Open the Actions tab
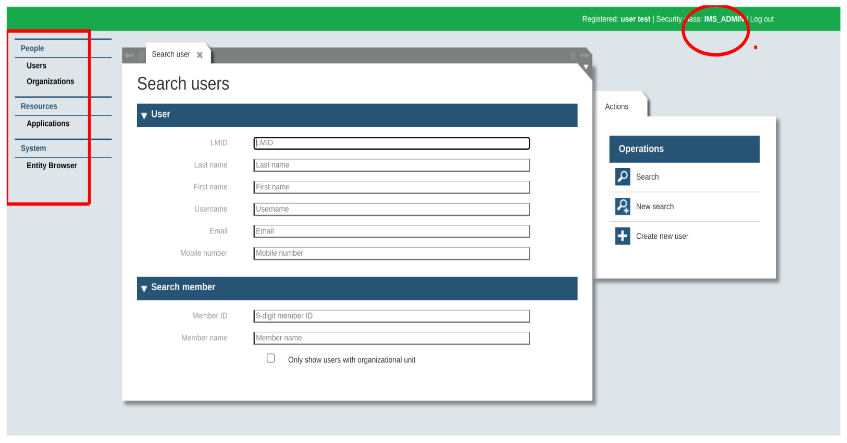Viewport: 847px width, 443px height. (617, 106)
